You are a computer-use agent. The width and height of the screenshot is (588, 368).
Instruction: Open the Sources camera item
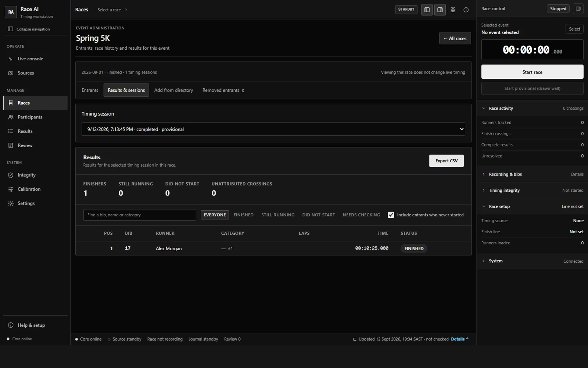pos(35,73)
